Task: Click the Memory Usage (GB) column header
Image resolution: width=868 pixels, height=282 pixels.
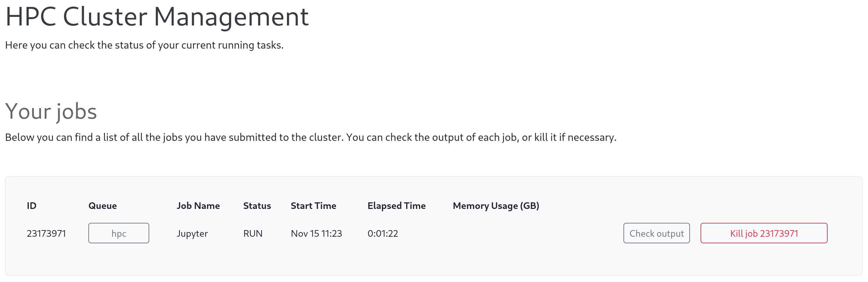Action: click(x=496, y=206)
